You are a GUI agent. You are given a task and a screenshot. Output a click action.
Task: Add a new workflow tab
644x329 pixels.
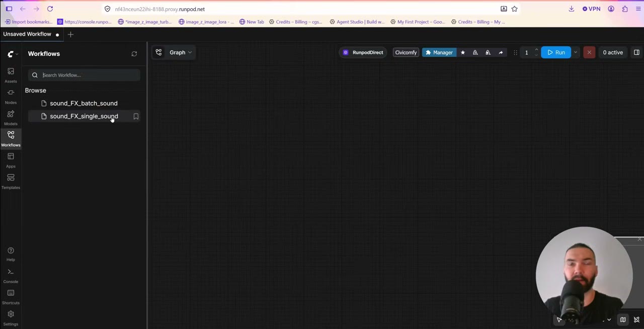pyautogui.click(x=70, y=34)
